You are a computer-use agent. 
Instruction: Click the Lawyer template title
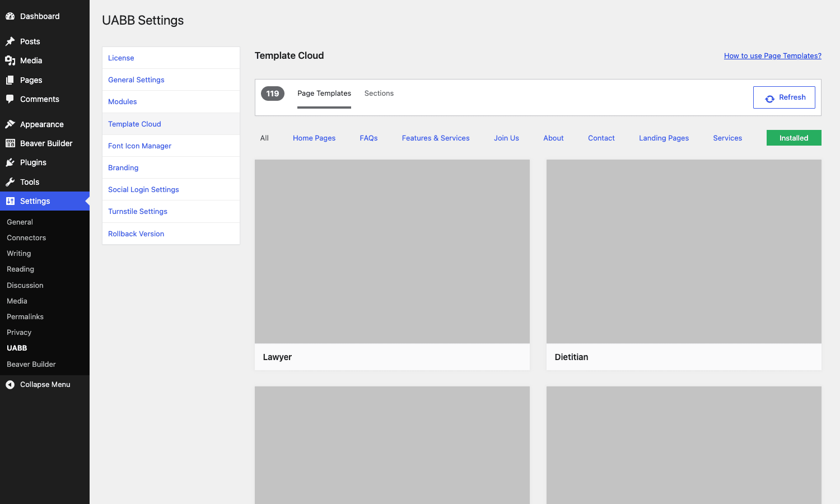277,357
